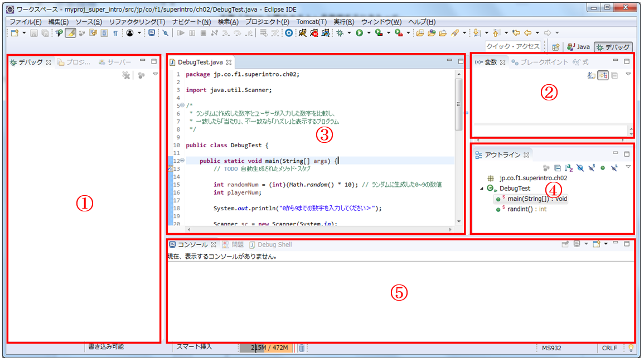Open the リファクタリング(T) menu
Image resolution: width=644 pixels, height=362 pixels.
coord(137,22)
